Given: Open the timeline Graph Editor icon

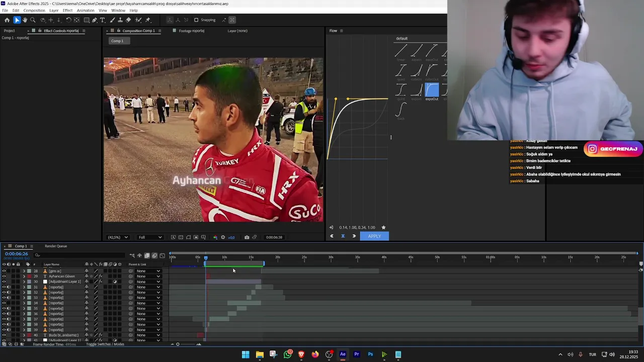Looking at the screenshot, I should [x=162, y=255].
